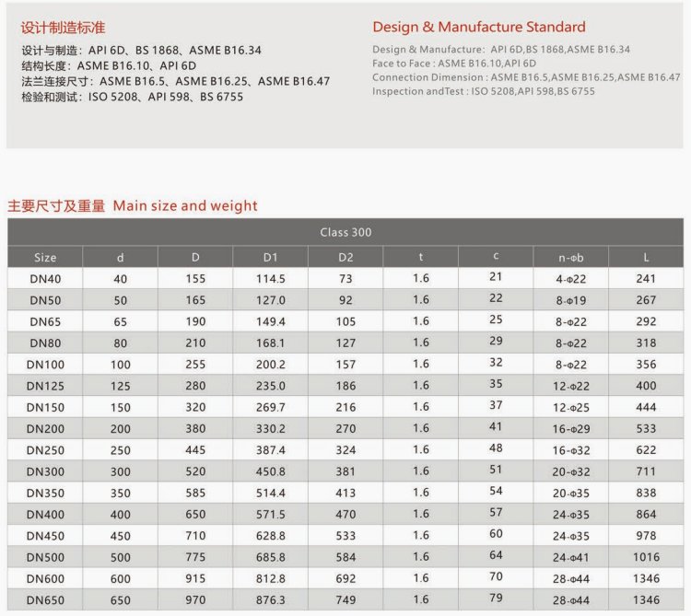Select the DN40 row label
The width and height of the screenshot is (691, 616).
45,279
